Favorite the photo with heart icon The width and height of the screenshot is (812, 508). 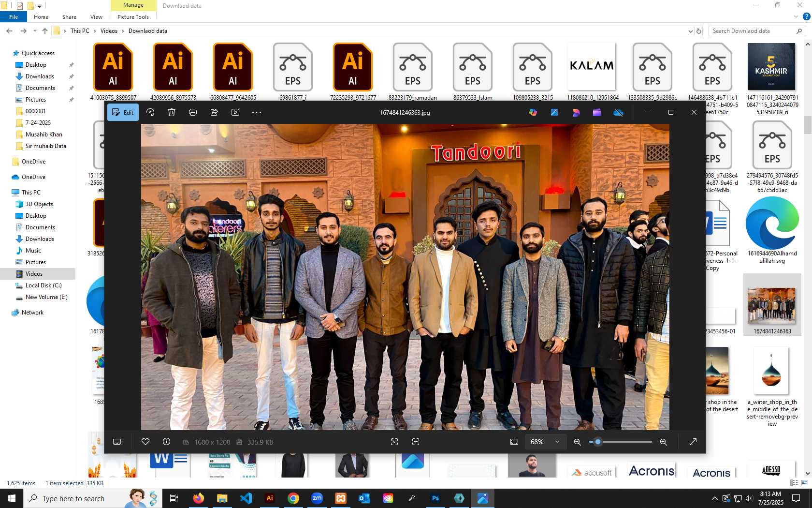(145, 442)
